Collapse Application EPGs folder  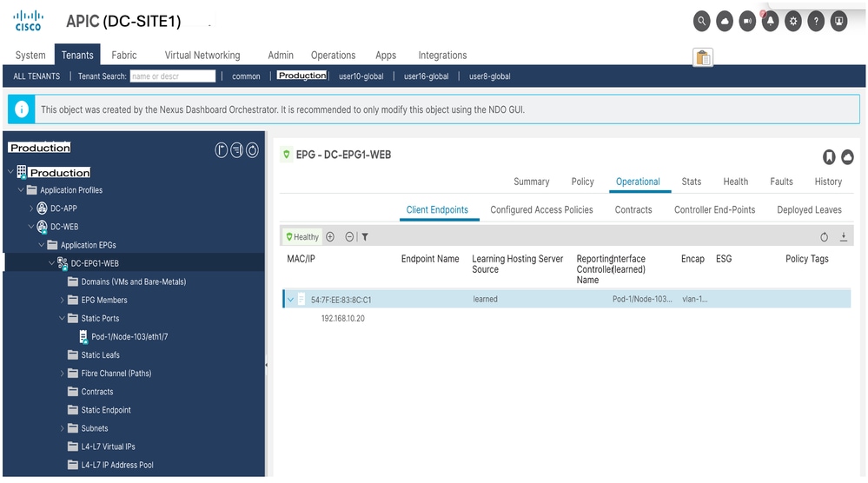point(42,245)
